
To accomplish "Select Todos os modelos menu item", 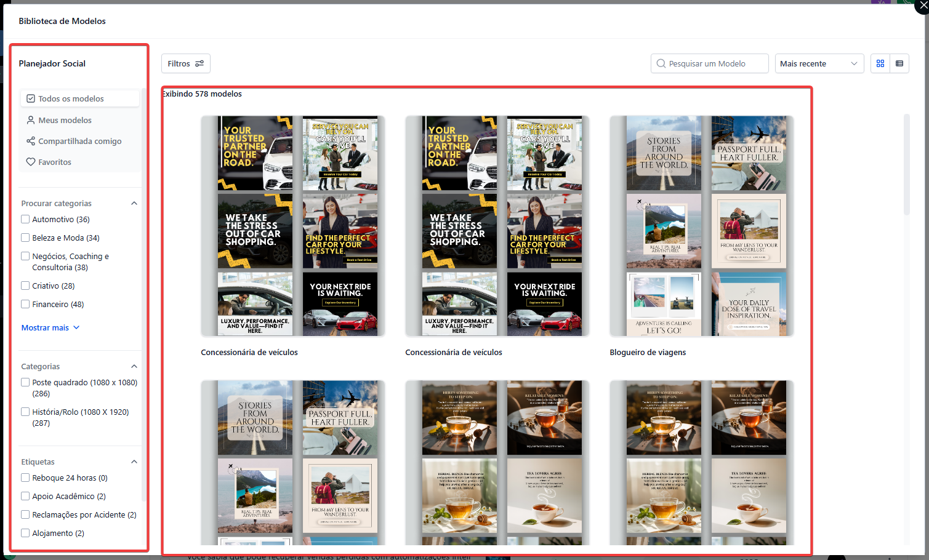I will [x=80, y=98].
